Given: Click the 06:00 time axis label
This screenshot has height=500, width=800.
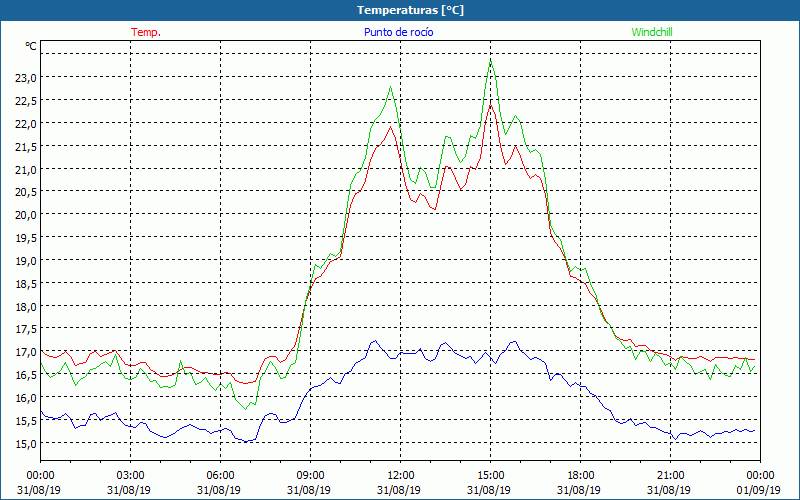Looking at the screenshot, I should click(220, 476).
